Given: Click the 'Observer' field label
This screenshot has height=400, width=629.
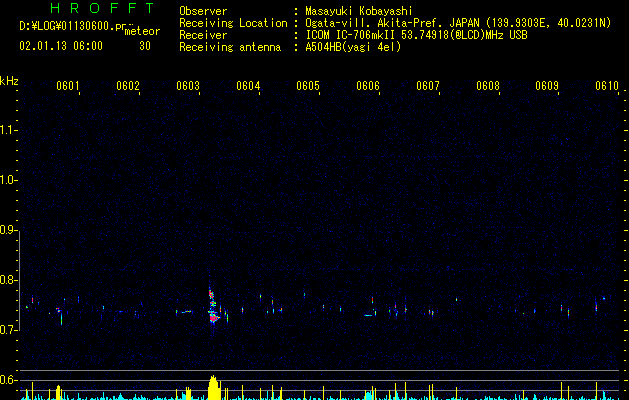Looking at the screenshot, I should [203, 11].
